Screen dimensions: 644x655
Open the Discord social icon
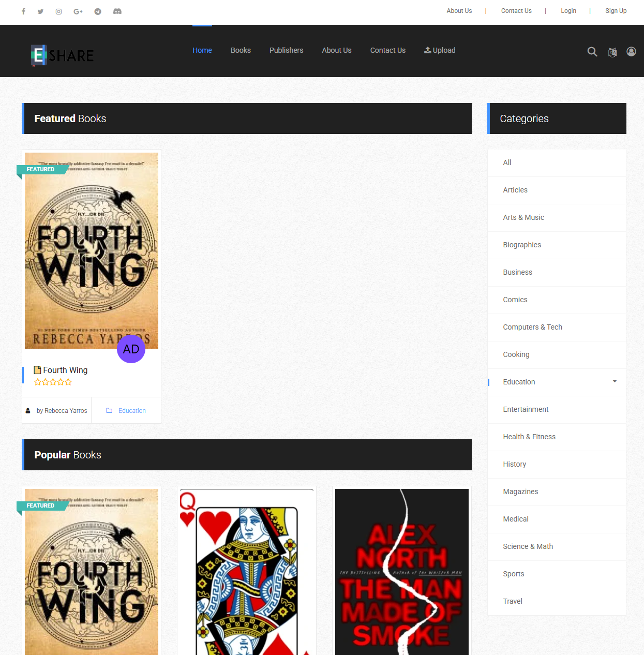117,11
